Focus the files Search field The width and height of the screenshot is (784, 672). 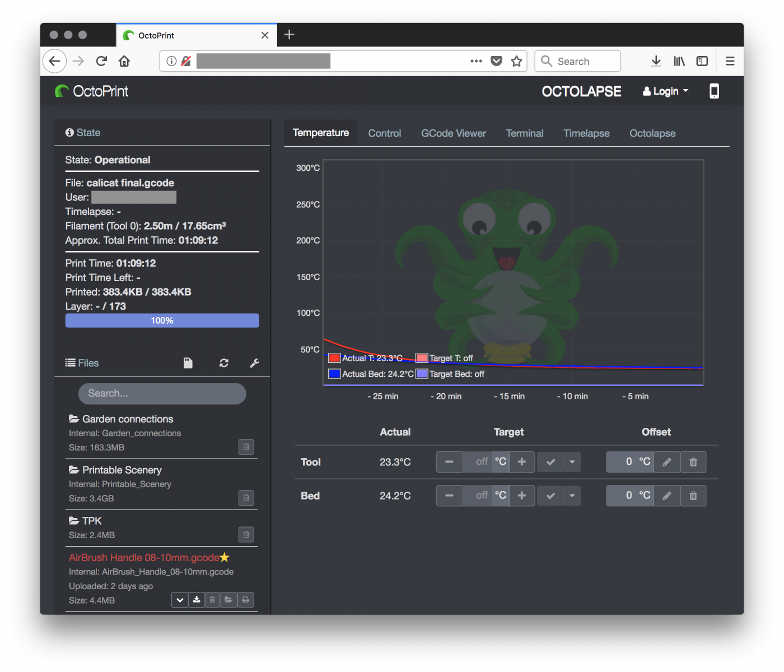click(162, 394)
